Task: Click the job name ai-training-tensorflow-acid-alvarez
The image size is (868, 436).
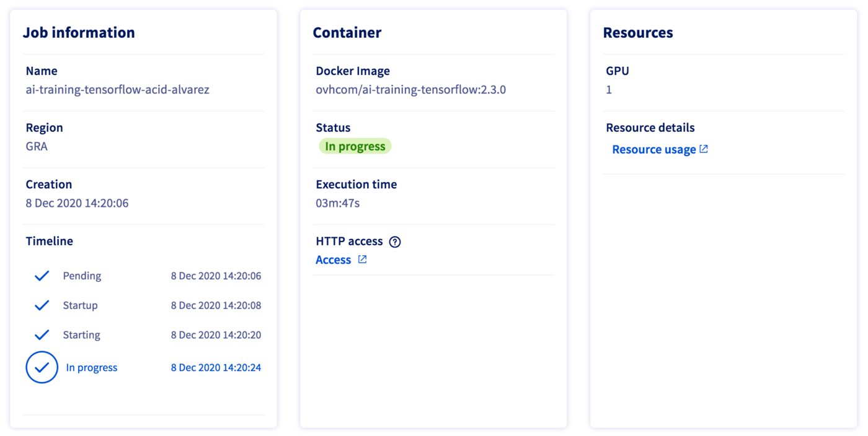Action: 117,90
